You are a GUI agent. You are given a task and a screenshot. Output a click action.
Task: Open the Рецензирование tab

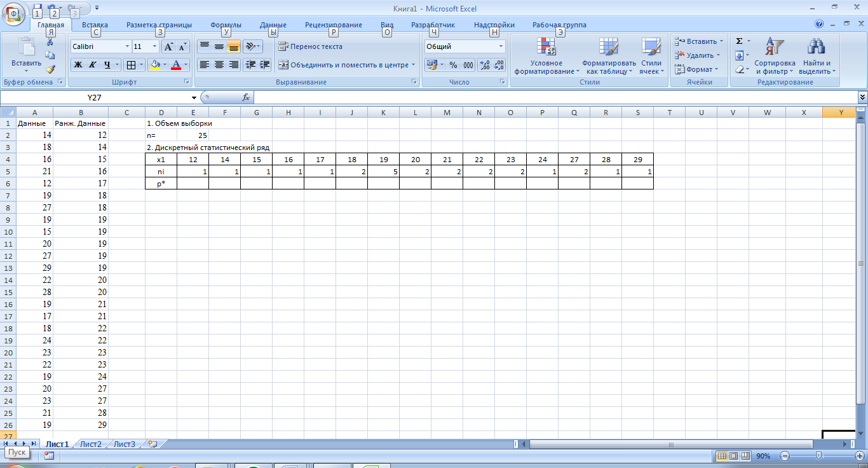334,25
